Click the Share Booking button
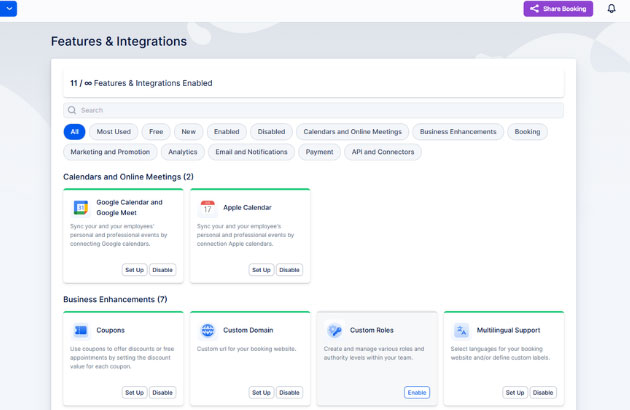Viewport: 630px width, 410px height. pyautogui.click(x=558, y=8)
